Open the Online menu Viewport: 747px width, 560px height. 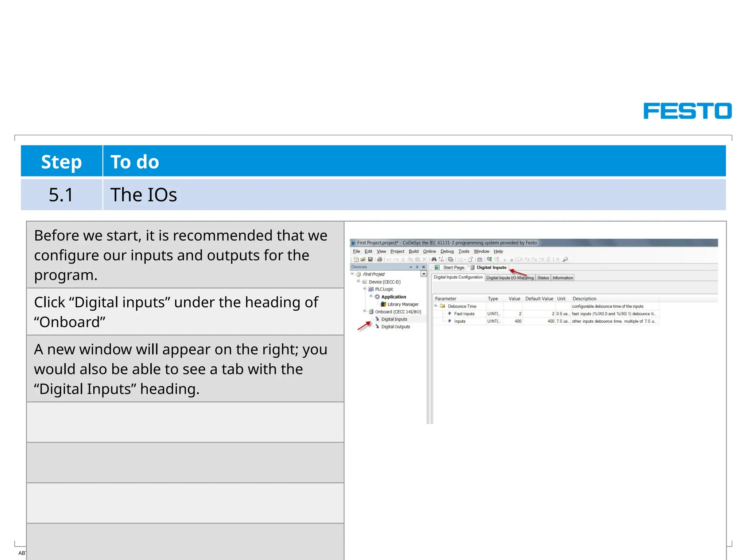tap(429, 251)
